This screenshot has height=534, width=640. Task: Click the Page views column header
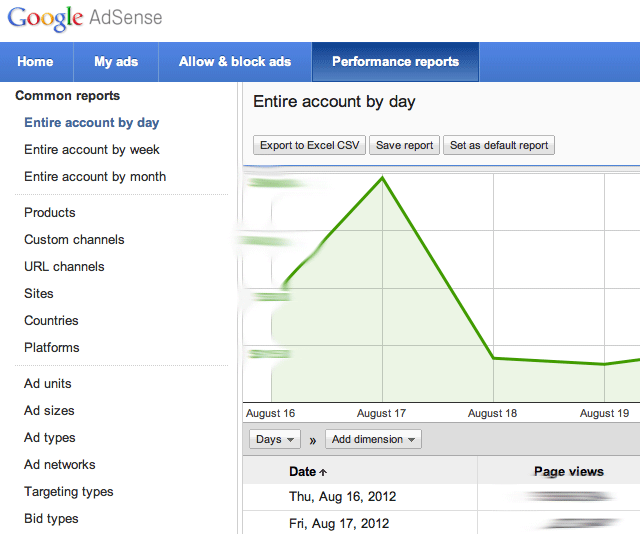[x=569, y=472]
